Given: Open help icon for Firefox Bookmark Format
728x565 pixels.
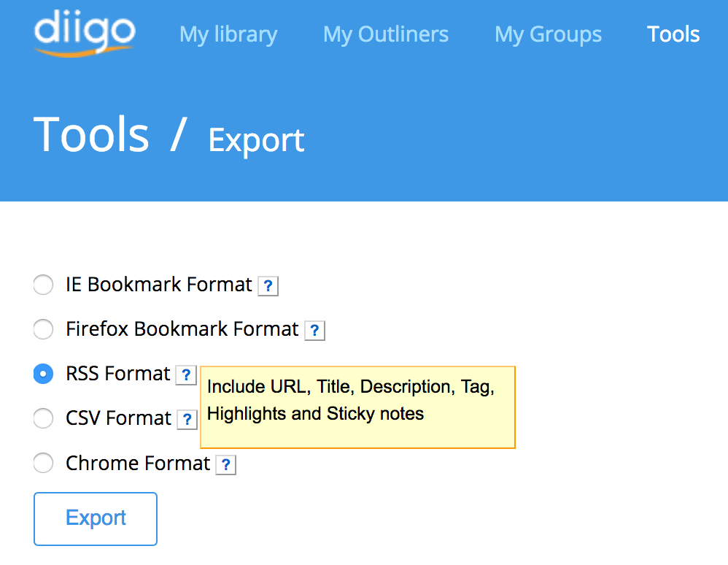Looking at the screenshot, I should click(x=314, y=331).
